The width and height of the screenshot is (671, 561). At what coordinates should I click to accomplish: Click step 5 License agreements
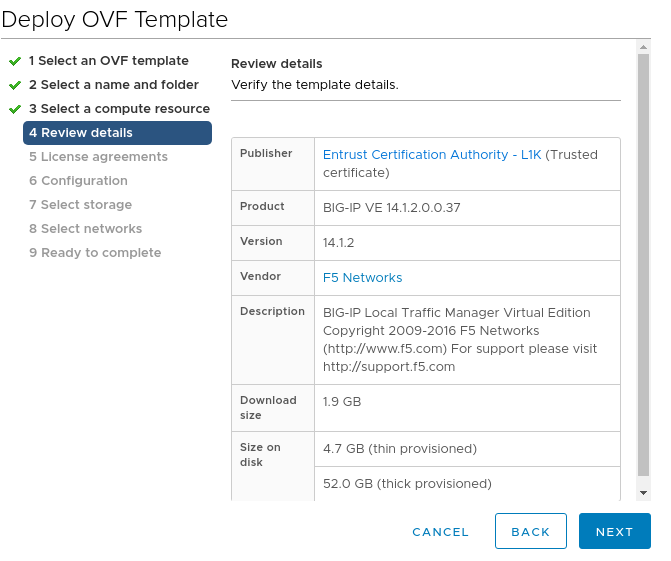98,157
